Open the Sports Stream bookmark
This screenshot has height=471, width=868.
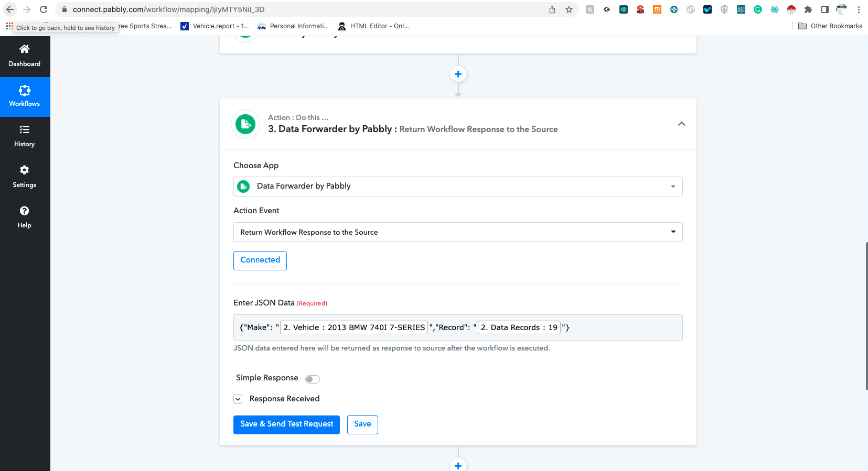pos(145,26)
